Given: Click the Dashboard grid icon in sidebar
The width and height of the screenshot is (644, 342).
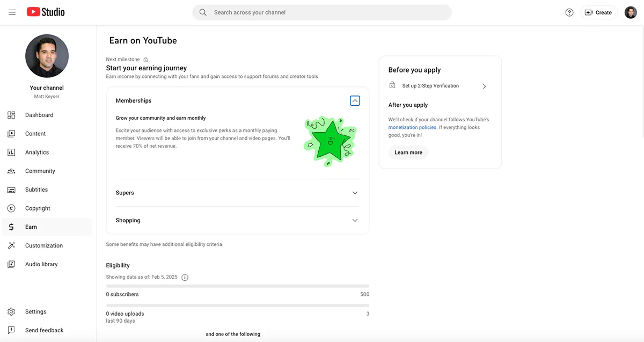Looking at the screenshot, I should tap(11, 115).
